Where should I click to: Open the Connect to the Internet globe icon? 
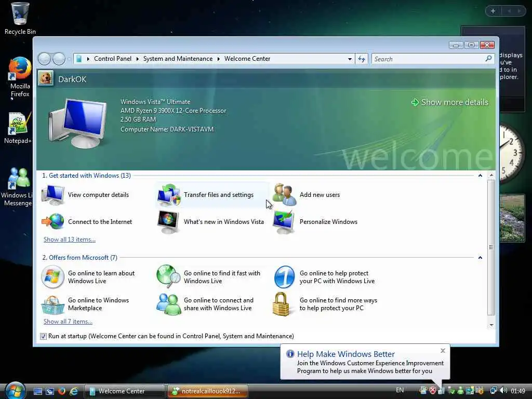(x=52, y=221)
